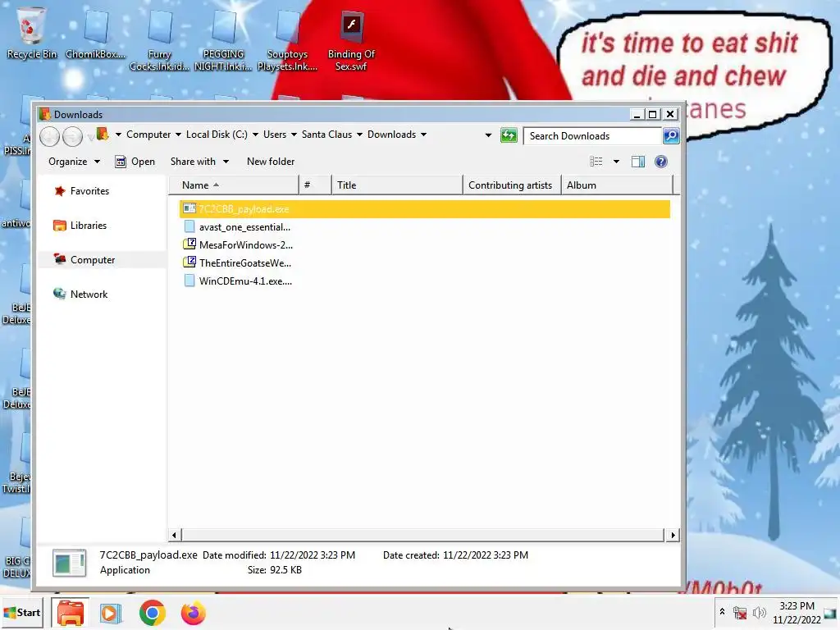Screen dimensions: 840x630
Task: Click the horizontal scrollbar left arrow
Action: (174, 535)
